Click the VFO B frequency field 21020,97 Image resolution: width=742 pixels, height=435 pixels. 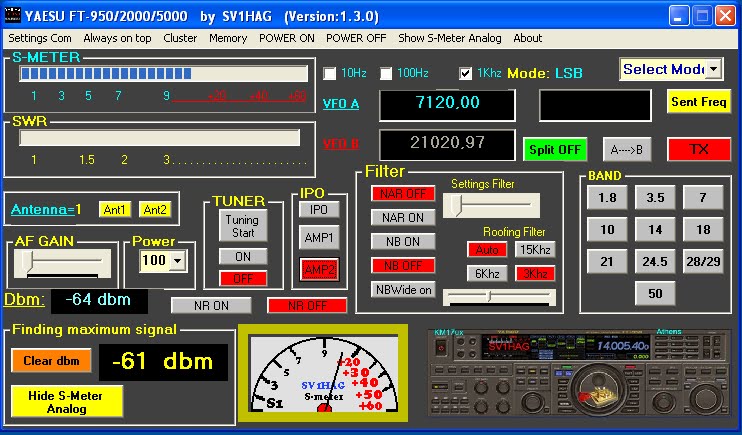click(x=447, y=145)
